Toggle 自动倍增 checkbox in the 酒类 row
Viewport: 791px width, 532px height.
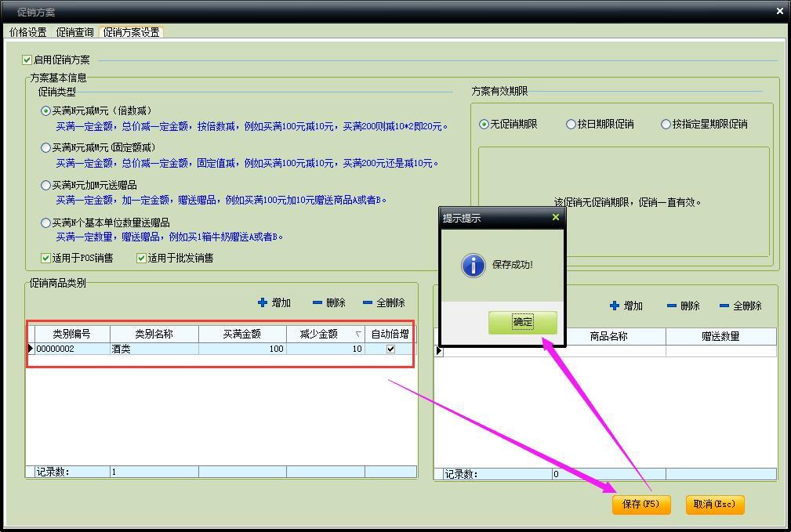pyautogui.click(x=390, y=349)
